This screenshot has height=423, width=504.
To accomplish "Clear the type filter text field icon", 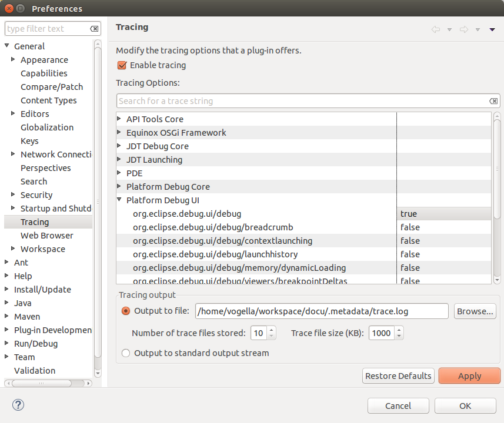I will coord(94,29).
